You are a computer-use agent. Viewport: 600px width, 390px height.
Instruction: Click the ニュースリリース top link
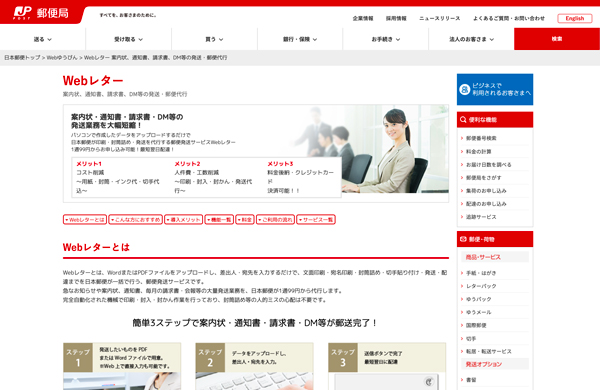pos(440,18)
